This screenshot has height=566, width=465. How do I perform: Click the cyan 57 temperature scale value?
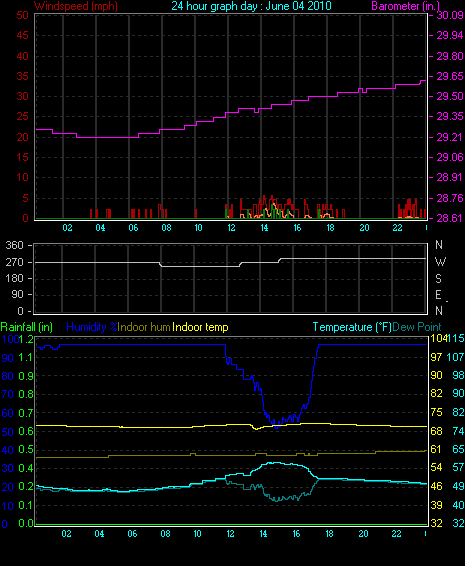click(x=458, y=467)
